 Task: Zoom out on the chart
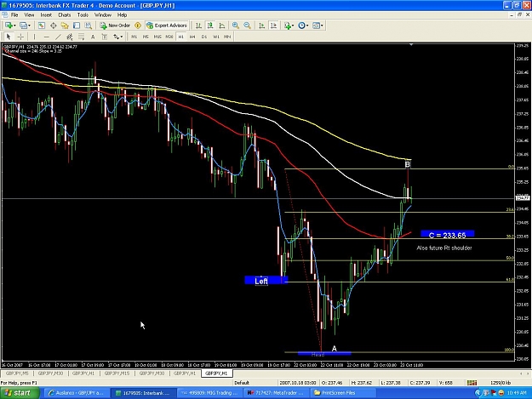[x=248, y=26]
